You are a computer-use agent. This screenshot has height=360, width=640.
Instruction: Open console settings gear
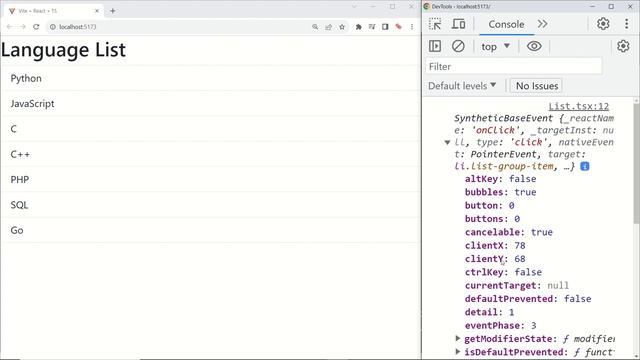(623, 46)
